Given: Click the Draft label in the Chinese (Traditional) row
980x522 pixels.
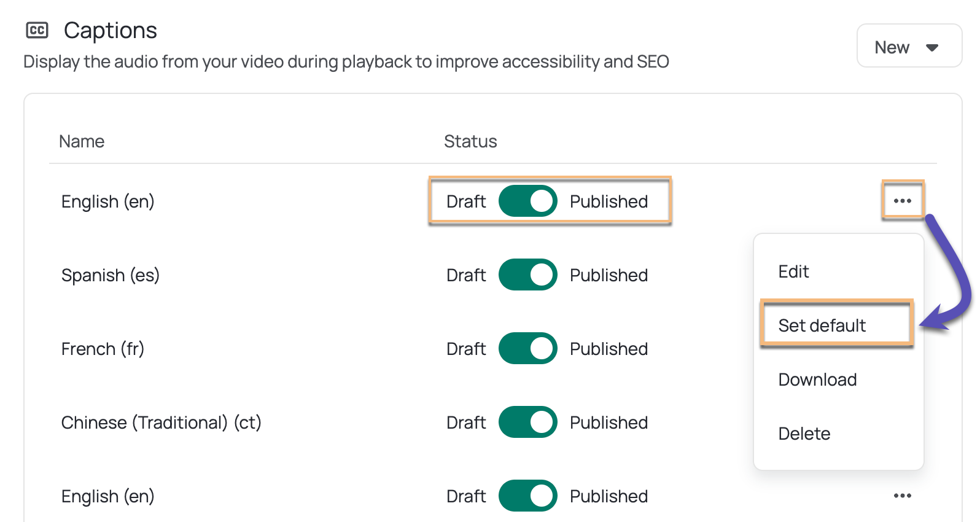Looking at the screenshot, I should click(x=466, y=423).
